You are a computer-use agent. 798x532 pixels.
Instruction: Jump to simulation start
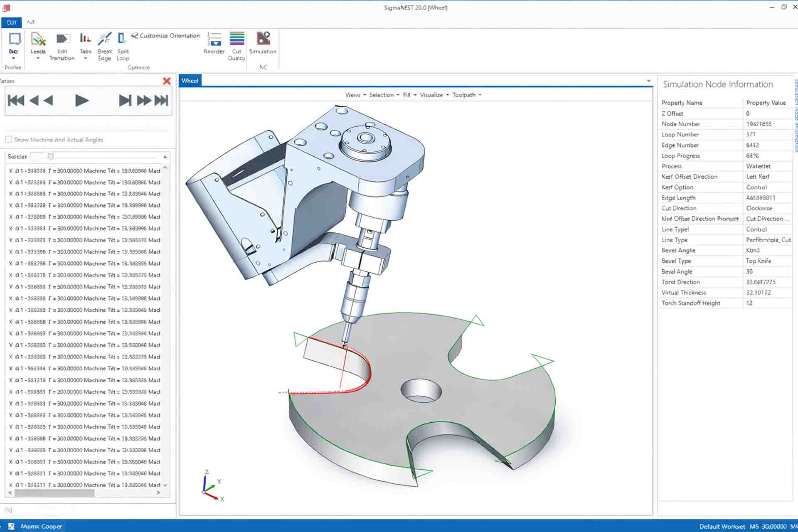[x=16, y=100]
